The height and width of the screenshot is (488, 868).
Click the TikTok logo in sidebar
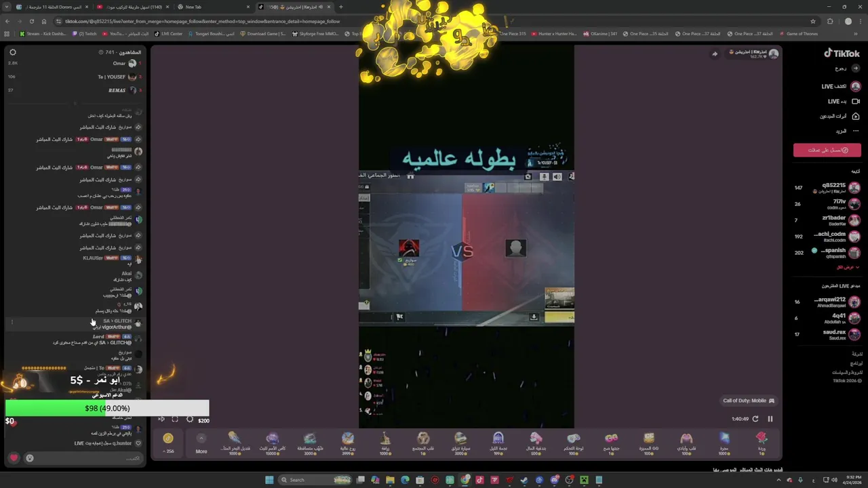[x=842, y=54]
